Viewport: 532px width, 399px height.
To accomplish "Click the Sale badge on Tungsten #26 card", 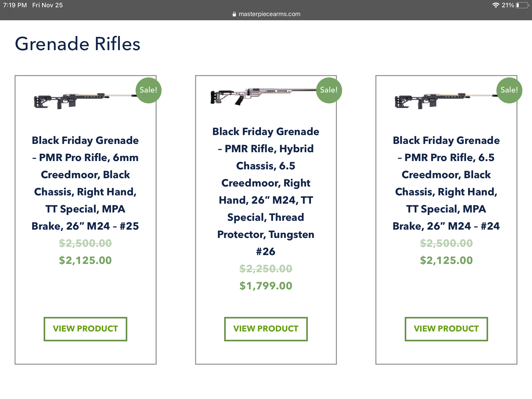I will pos(329,90).
